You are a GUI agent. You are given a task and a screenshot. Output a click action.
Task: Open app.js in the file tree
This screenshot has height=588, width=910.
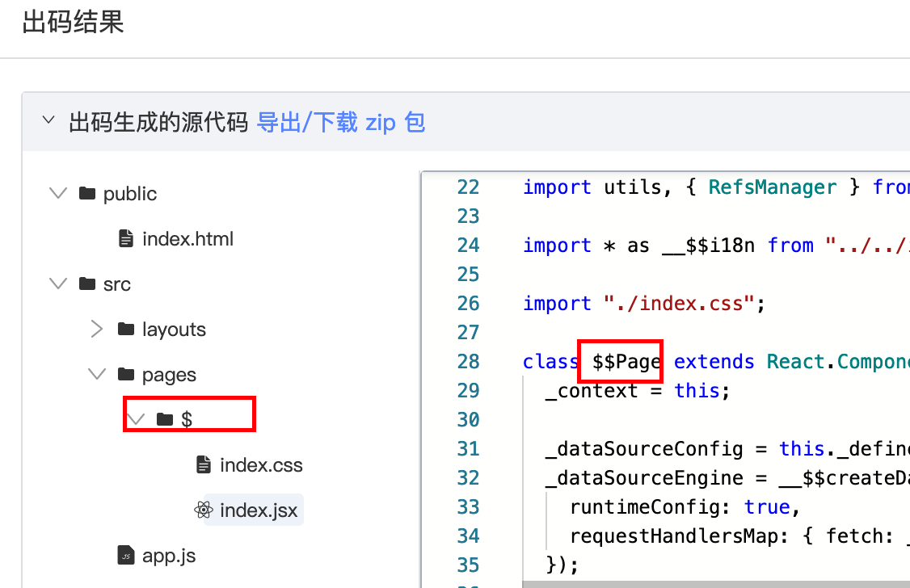coord(169,556)
